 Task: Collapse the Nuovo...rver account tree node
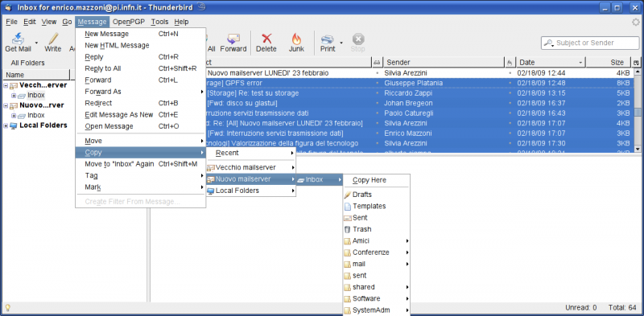click(6, 105)
